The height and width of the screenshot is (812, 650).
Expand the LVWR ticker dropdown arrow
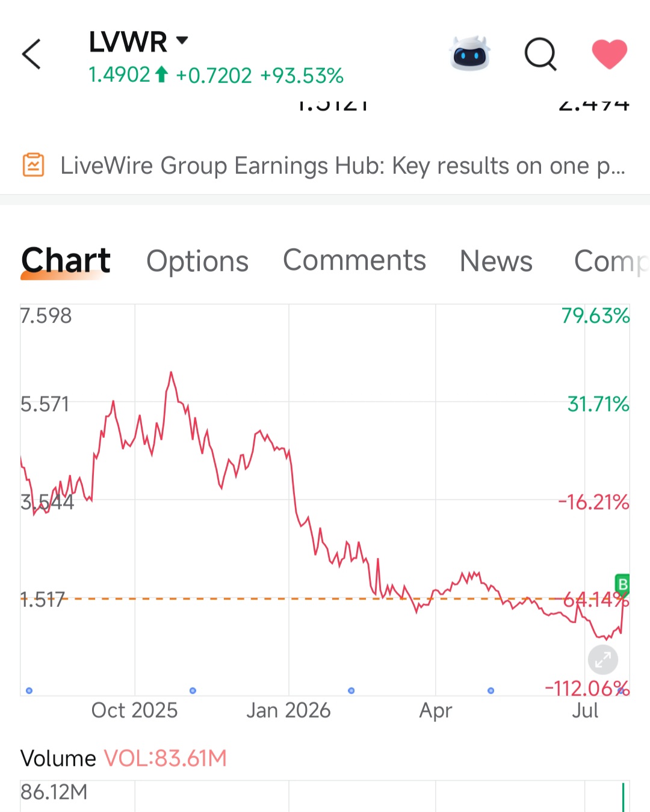tap(182, 40)
